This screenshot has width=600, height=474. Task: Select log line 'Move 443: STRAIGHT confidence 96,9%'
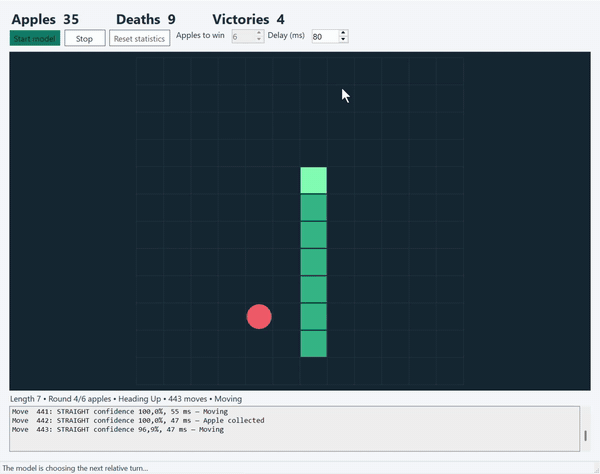pos(118,430)
